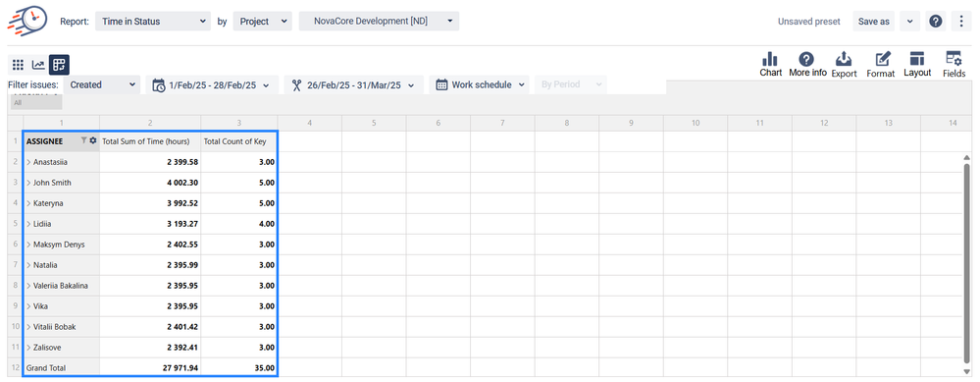Expand the Maksym Denys row
This screenshot has height=382, width=980.
[x=28, y=245]
